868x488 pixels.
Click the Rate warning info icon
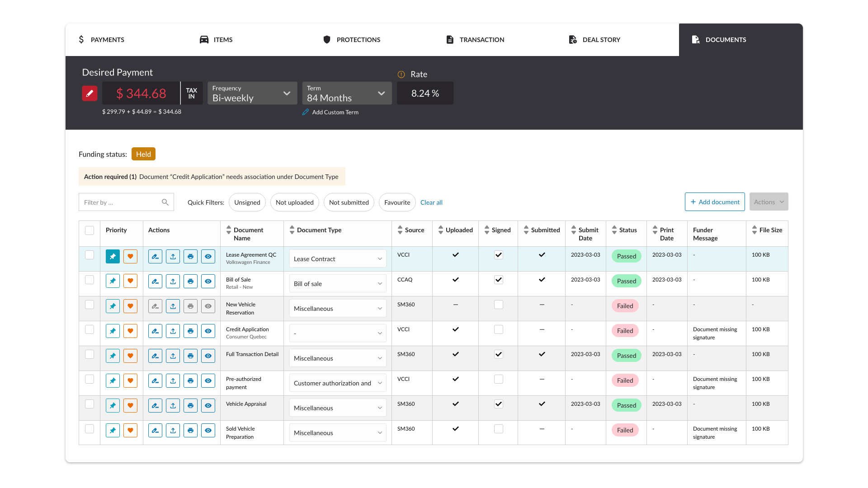click(401, 75)
